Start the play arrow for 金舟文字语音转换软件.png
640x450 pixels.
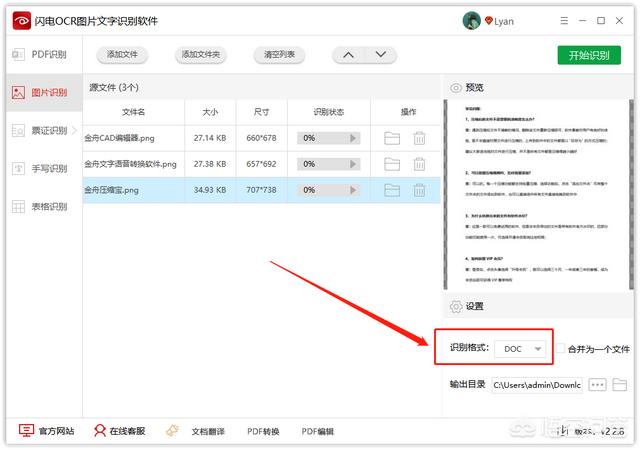coord(353,164)
